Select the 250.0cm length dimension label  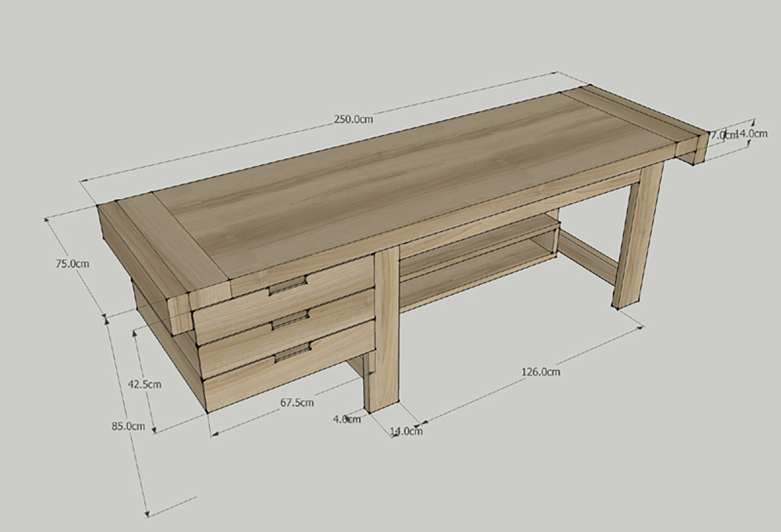point(353,119)
